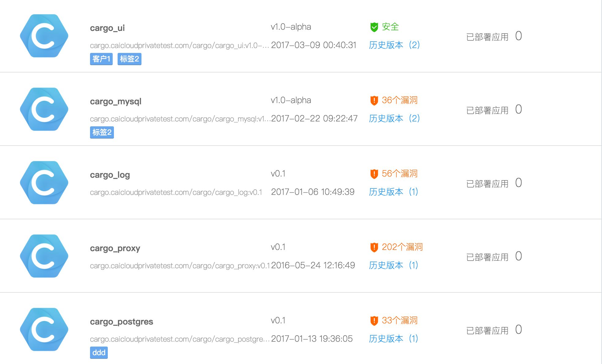Viewport: 602px width, 364px height.
Task: View the 33个漏洞 vulnerability report
Action: [400, 321]
